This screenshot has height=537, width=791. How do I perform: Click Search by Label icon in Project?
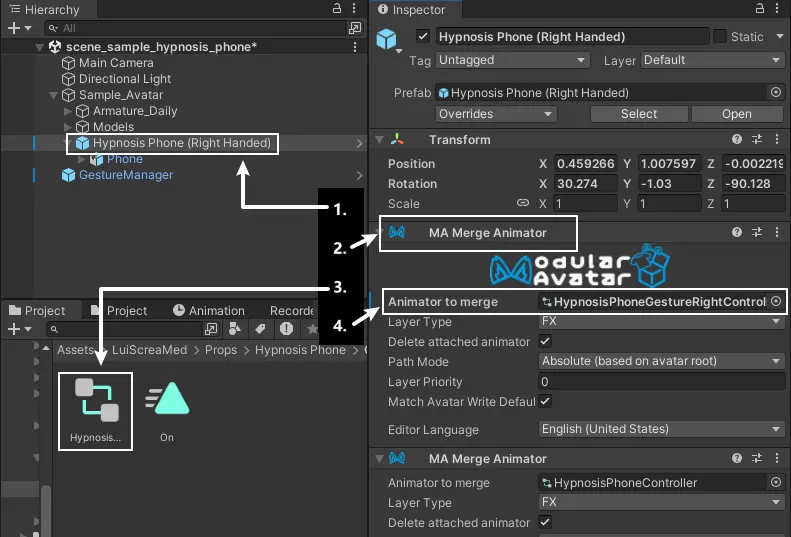pyautogui.click(x=260, y=330)
